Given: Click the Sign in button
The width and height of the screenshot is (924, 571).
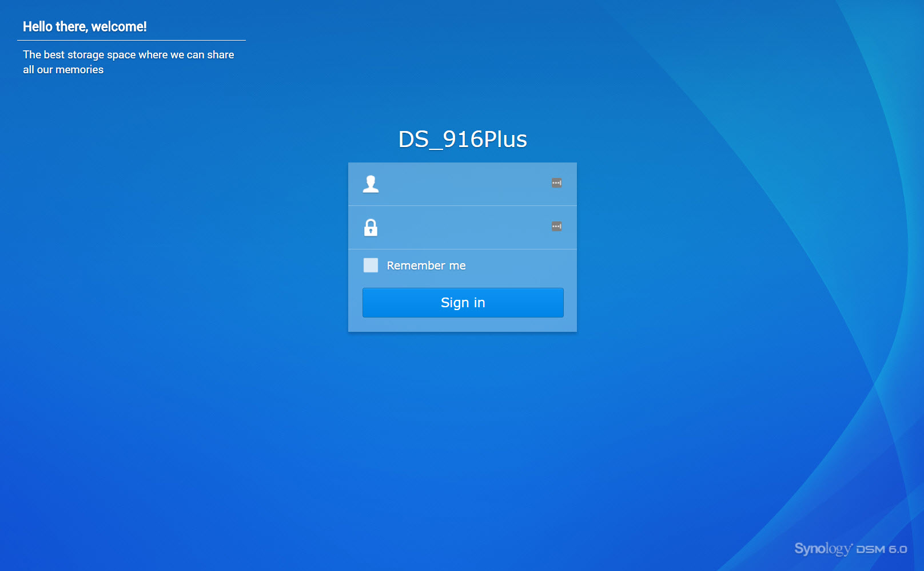Looking at the screenshot, I should coord(463,303).
